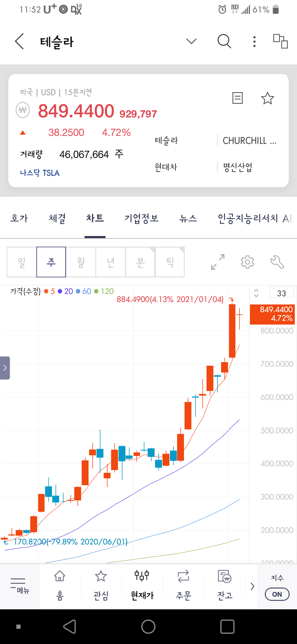Open the three-dot more options menu

pos(254,42)
